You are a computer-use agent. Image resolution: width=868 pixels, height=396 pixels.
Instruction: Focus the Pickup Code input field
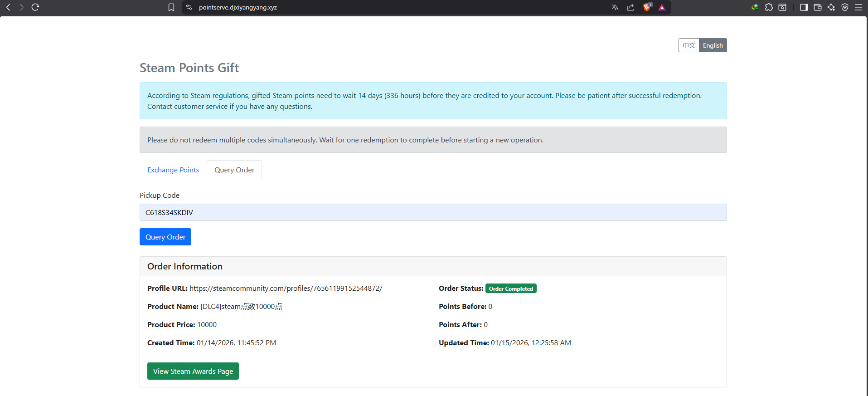(x=433, y=212)
